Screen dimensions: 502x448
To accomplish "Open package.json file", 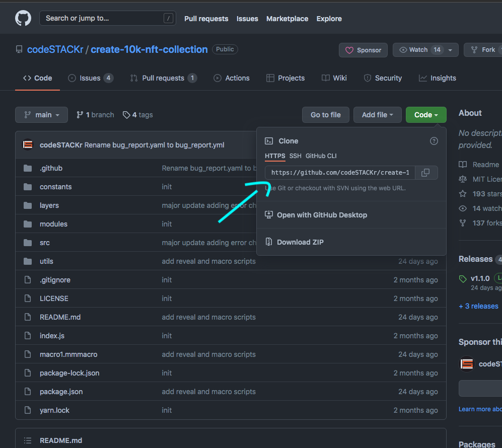I will coord(61,391).
